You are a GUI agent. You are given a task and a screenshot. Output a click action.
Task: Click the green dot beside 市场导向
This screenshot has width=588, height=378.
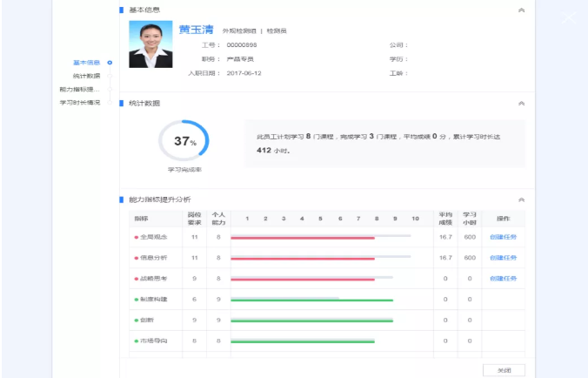136,341
